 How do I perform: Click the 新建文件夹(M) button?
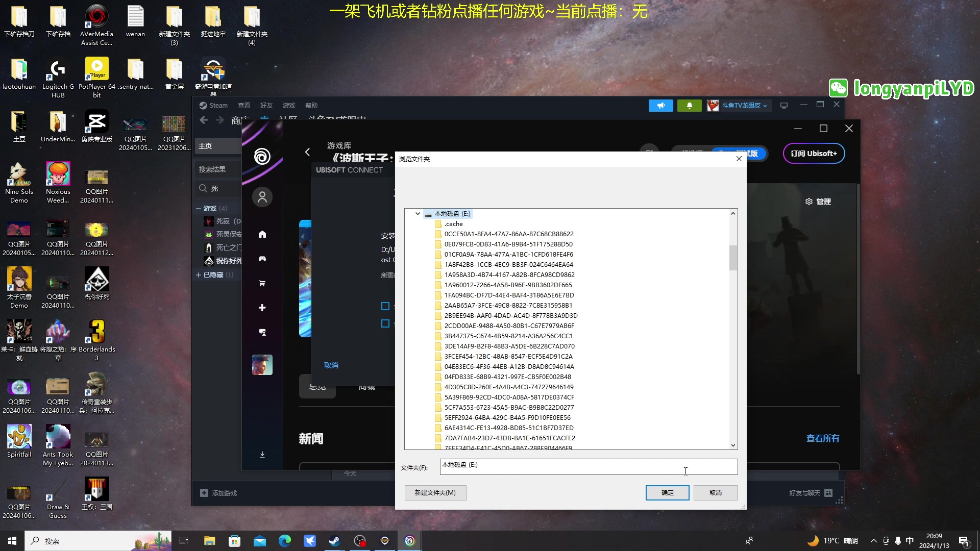435,493
